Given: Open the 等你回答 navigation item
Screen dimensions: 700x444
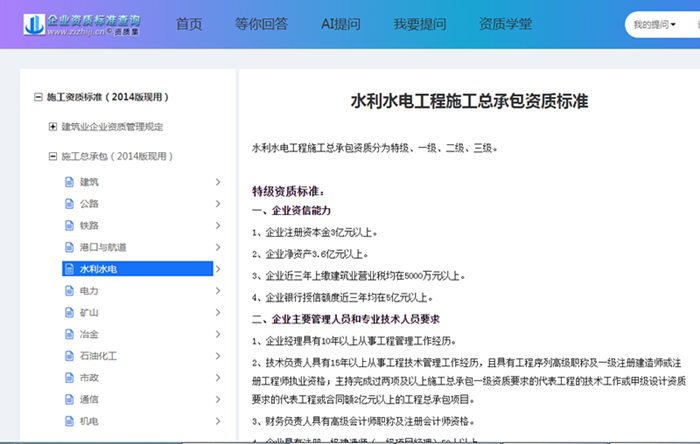Looking at the screenshot, I should pyautogui.click(x=261, y=24).
